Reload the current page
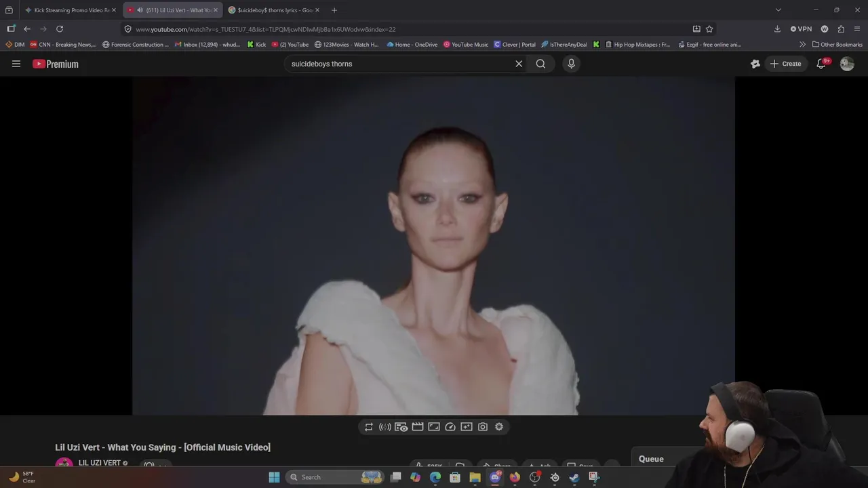 [x=60, y=29]
